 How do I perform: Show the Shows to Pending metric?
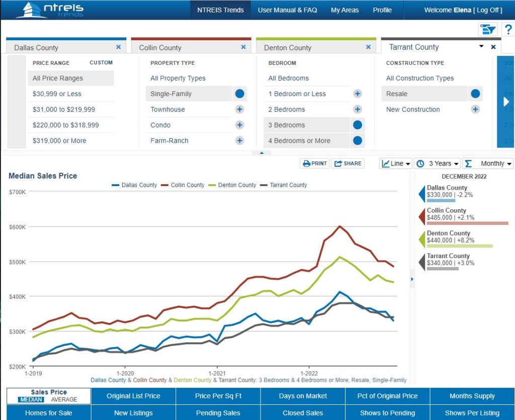pyautogui.click(x=388, y=413)
